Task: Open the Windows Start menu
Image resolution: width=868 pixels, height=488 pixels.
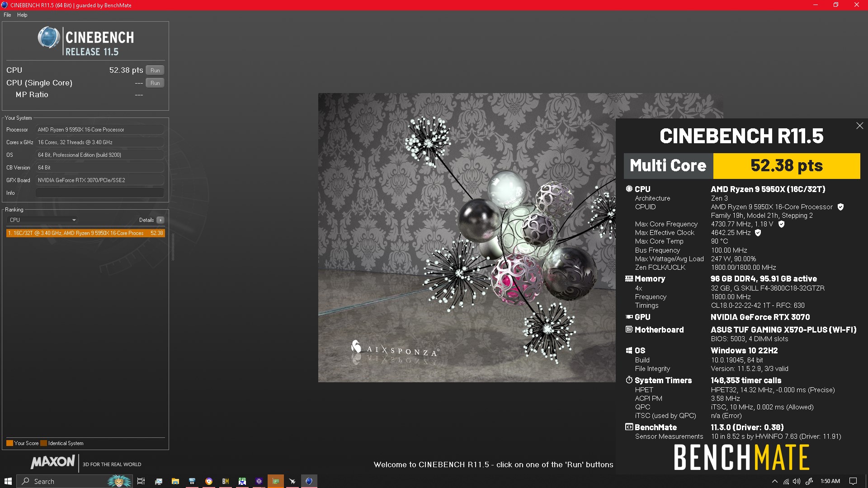Action: coord(8,481)
